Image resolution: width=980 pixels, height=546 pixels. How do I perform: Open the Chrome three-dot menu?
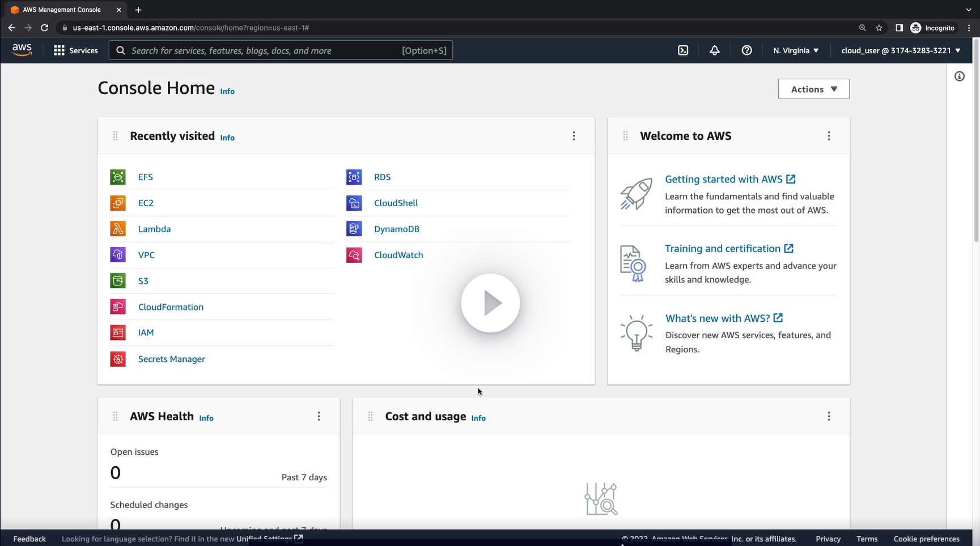969,28
